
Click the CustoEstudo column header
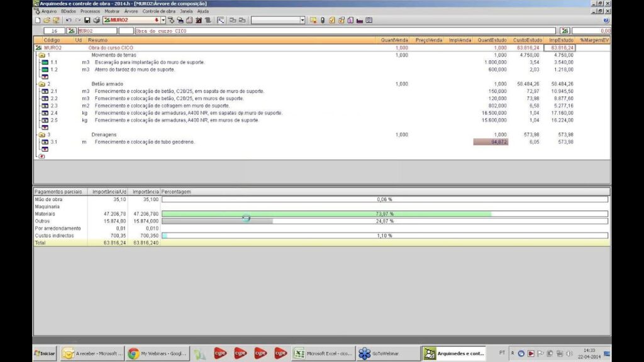pos(527,40)
